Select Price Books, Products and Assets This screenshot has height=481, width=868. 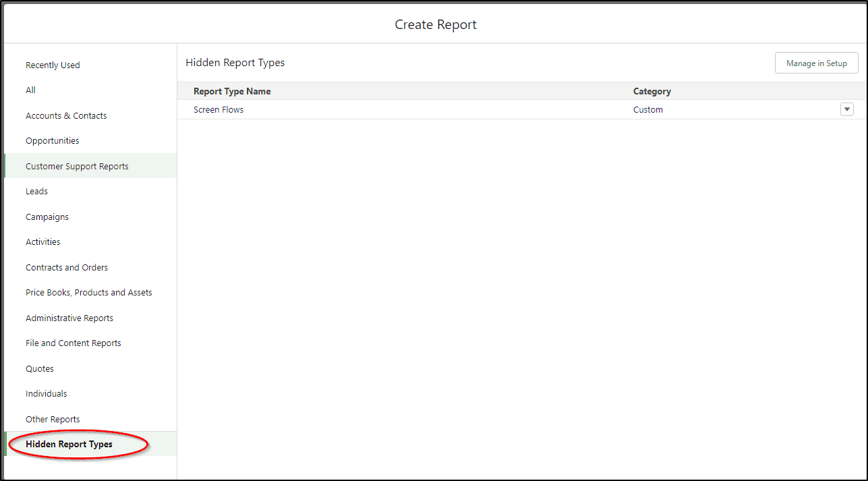click(x=89, y=293)
